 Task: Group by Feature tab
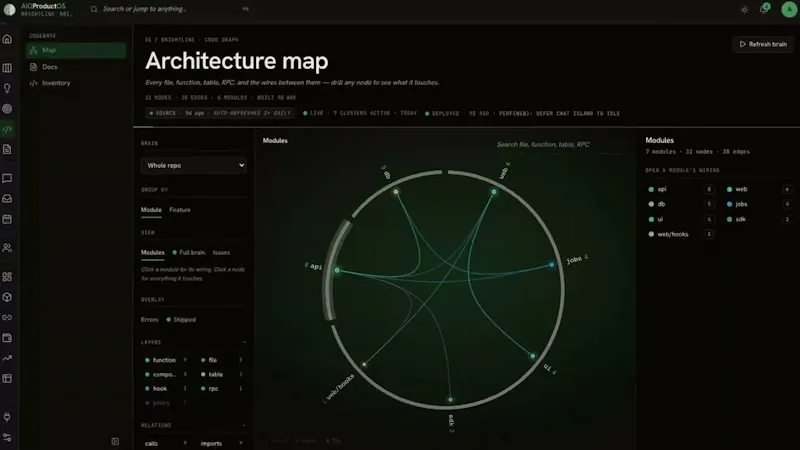(180, 210)
